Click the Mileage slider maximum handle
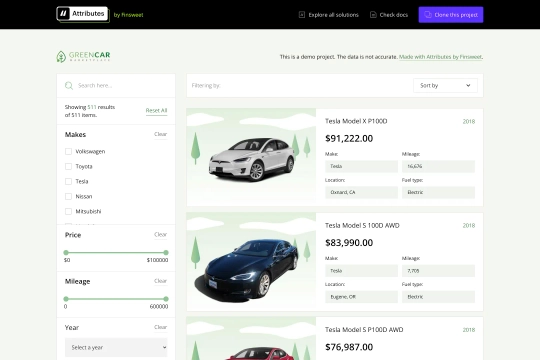 pyautogui.click(x=166, y=299)
